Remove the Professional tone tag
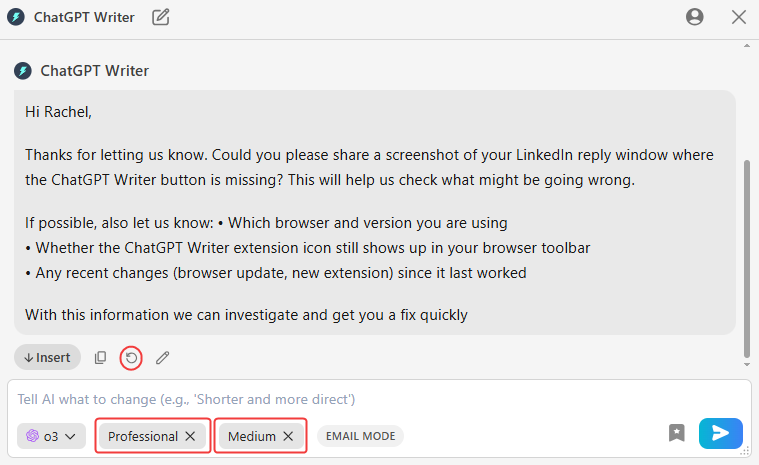 (190, 436)
